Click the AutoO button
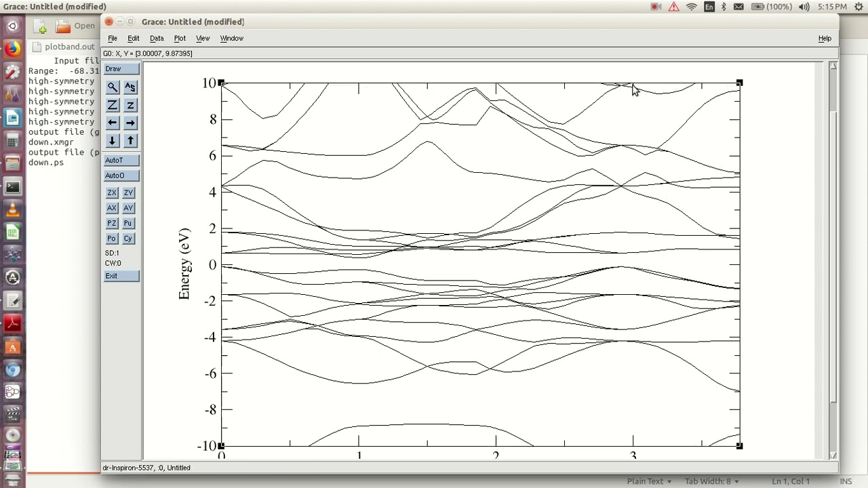Viewport: 868px width, 488px height. (x=121, y=176)
